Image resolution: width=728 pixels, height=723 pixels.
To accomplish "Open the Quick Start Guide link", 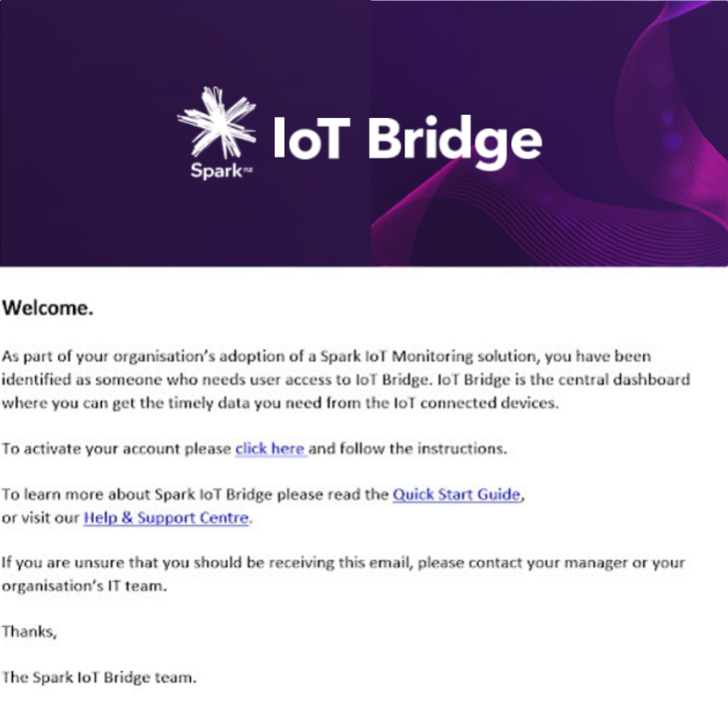I will click(x=456, y=494).
